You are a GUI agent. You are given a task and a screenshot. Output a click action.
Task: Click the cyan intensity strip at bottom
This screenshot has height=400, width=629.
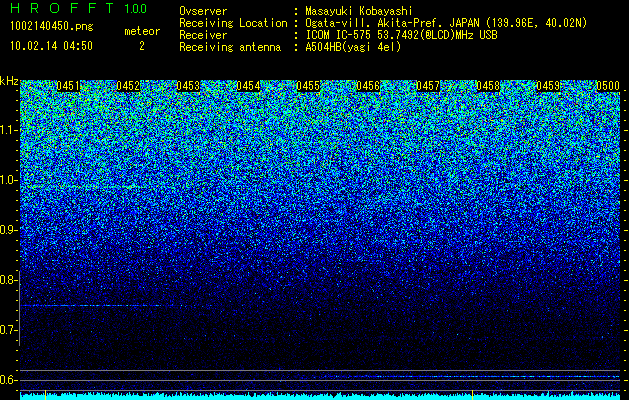tap(320, 396)
